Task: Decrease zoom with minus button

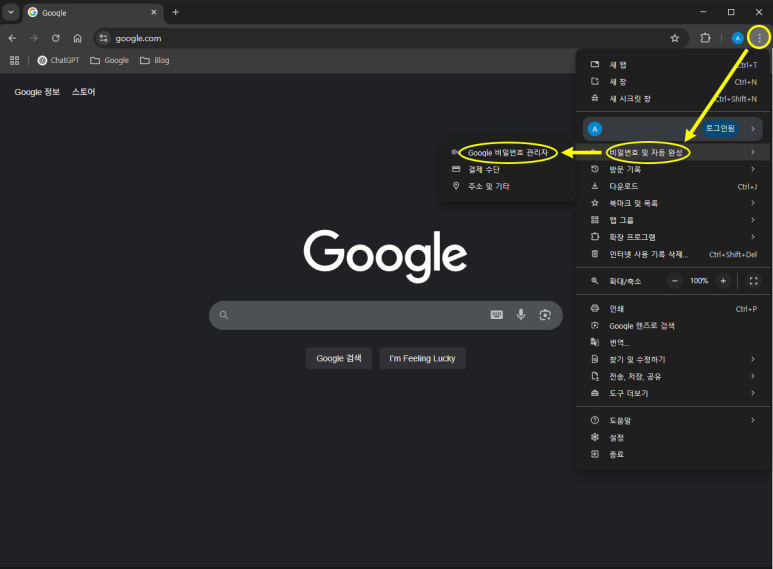Action: pyautogui.click(x=674, y=281)
